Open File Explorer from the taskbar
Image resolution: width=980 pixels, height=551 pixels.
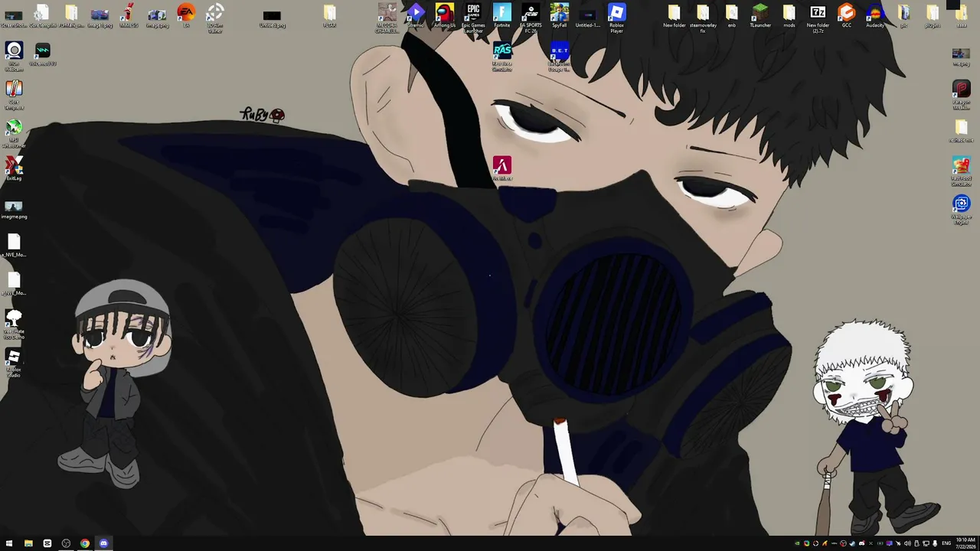tap(28, 543)
